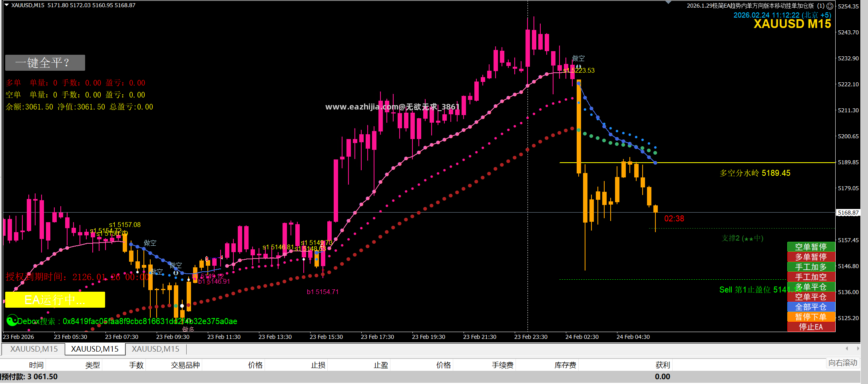Switch to the leftmost XAUUSD,M15 chart tab

34,349
